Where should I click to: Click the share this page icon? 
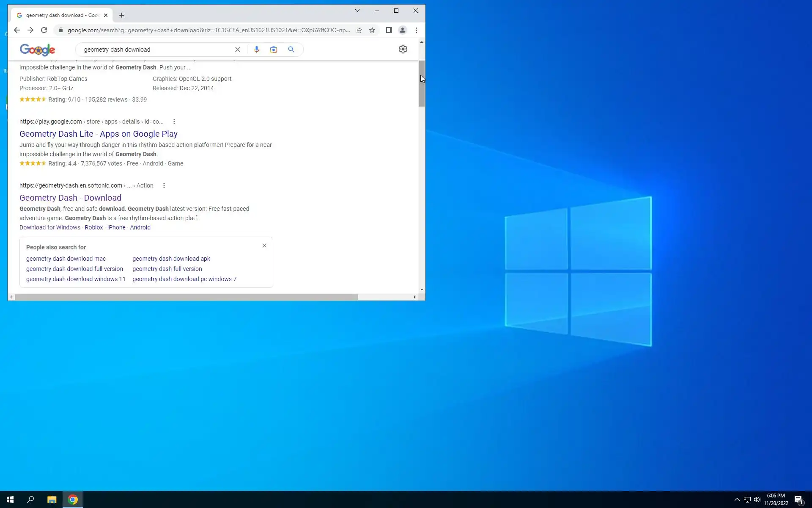pyautogui.click(x=359, y=30)
